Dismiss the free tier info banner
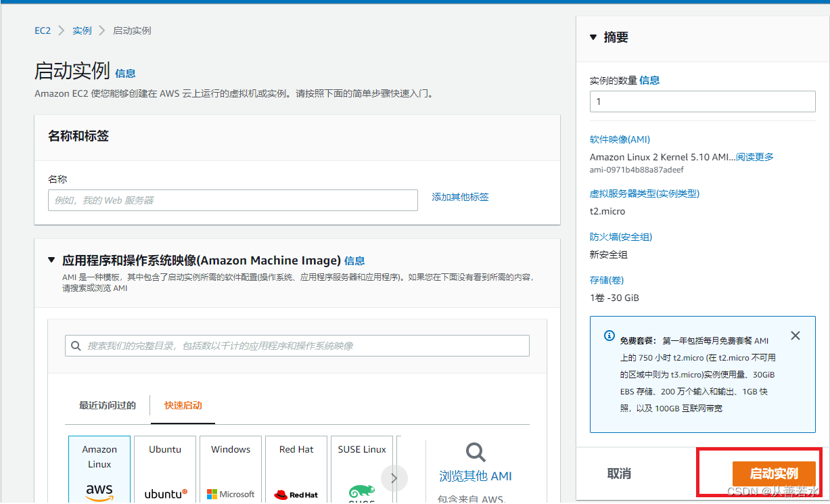 pos(795,335)
